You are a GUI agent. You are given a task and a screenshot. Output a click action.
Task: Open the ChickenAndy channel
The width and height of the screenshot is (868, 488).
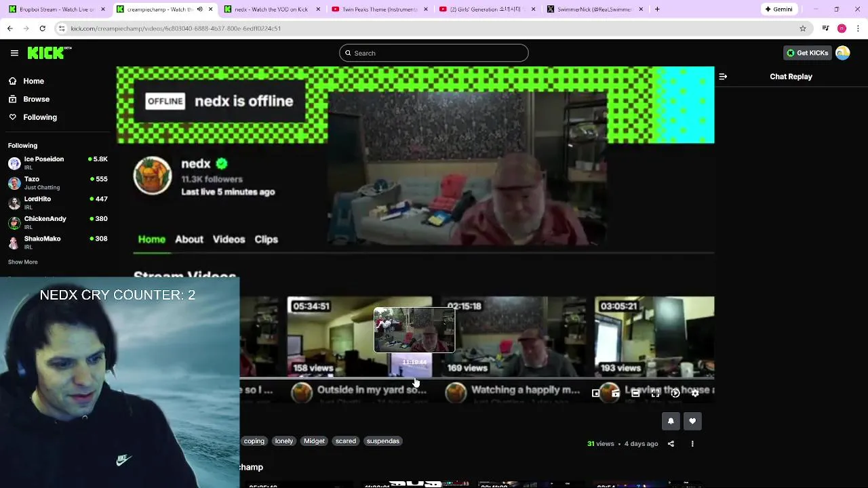(x=58, y=222)
